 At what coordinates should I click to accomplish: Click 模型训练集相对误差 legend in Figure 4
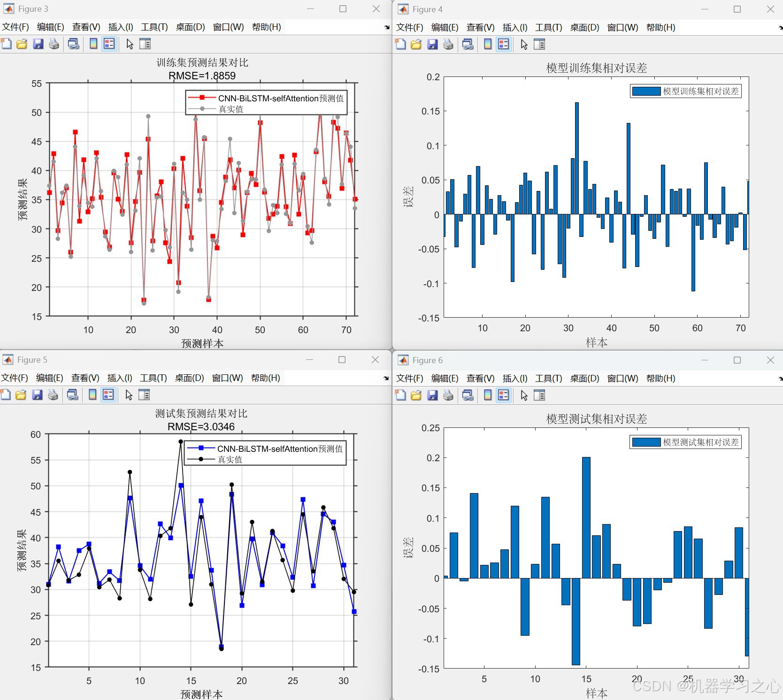point(686,91)
